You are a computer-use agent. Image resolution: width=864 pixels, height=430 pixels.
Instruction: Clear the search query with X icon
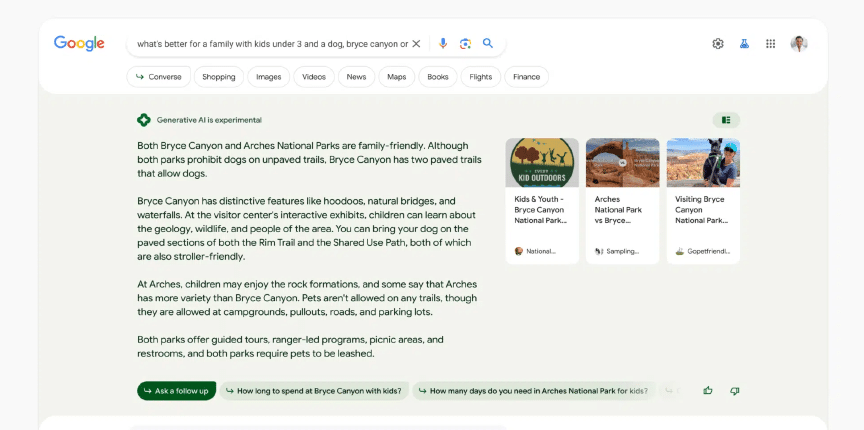coord(417,44)
